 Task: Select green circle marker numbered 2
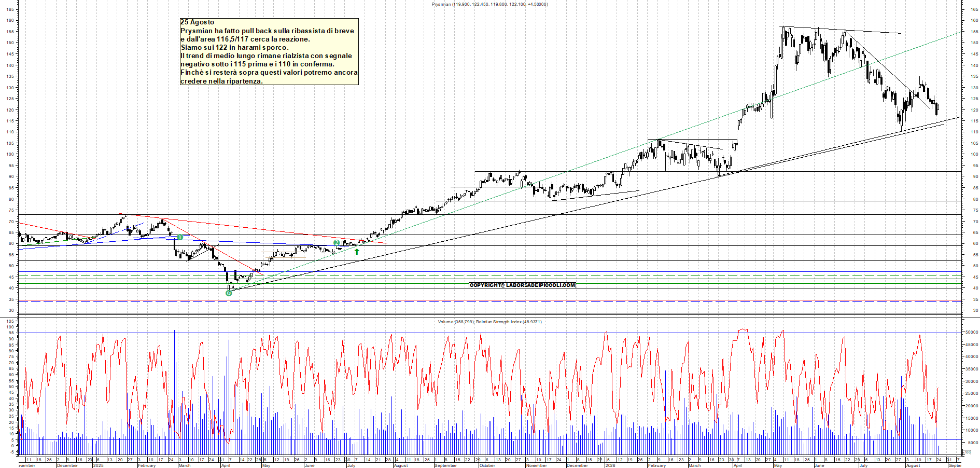pos(337,243)
